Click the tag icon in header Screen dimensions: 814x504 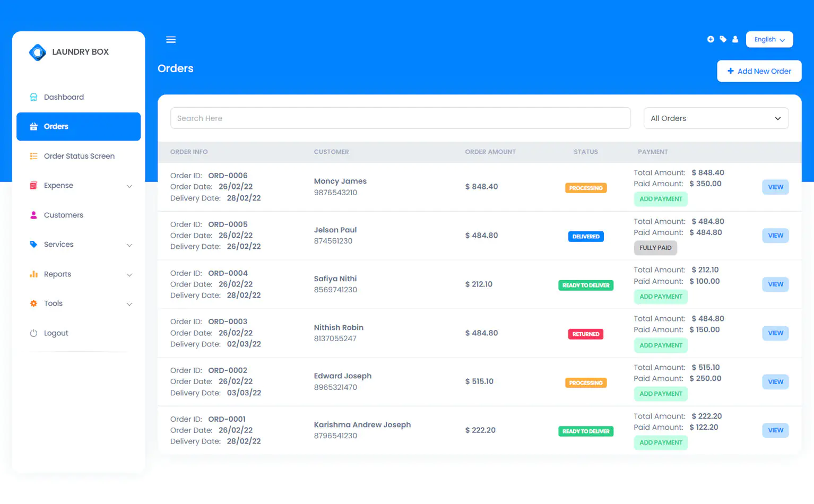[723, 39]
